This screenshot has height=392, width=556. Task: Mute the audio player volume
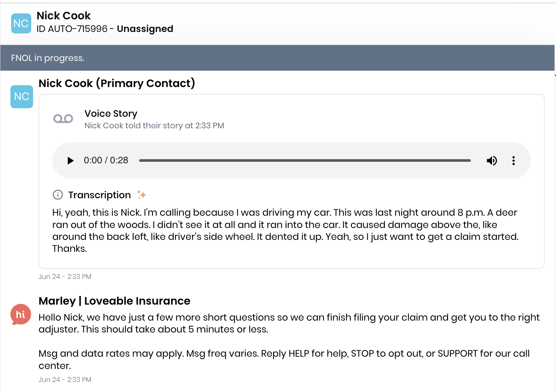click(492, 161)
